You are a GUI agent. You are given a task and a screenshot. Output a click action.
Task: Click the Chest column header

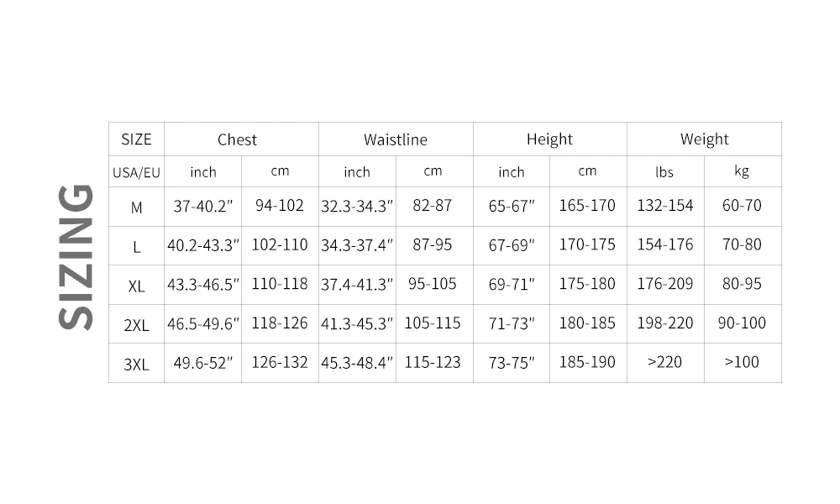(237, 139)
